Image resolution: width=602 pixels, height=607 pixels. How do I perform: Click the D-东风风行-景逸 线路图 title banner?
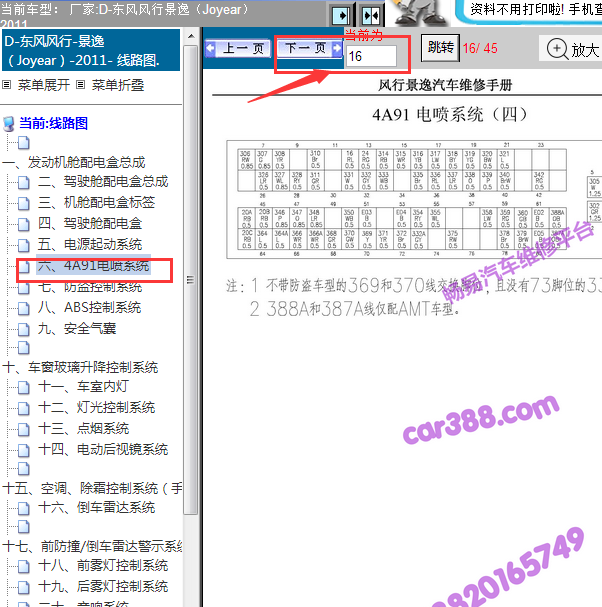point(91,50)
